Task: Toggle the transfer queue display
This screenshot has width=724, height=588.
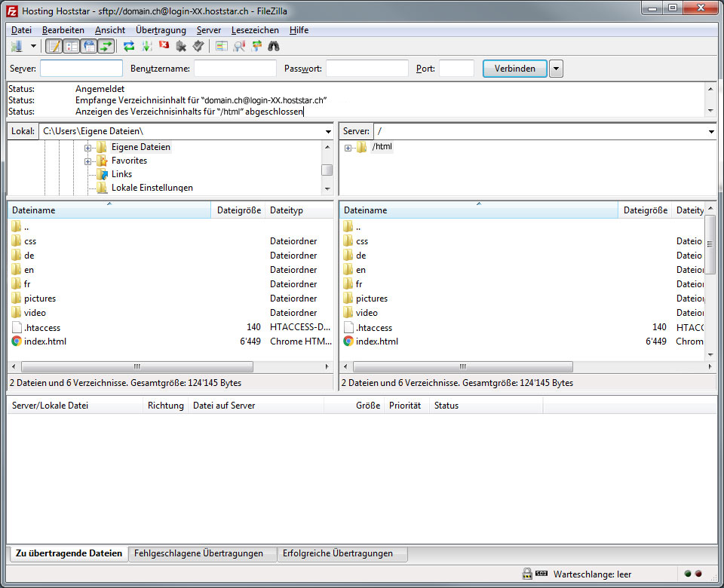Action: tap(106, 46)
